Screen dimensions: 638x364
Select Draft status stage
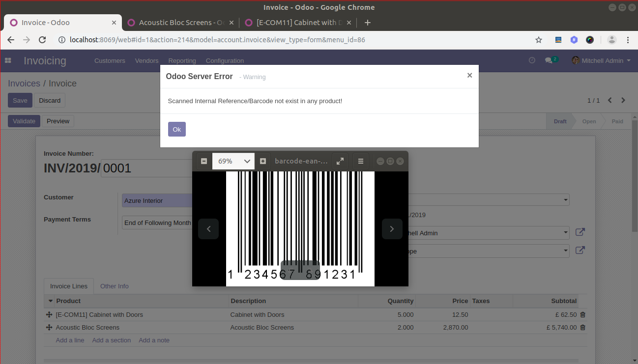coord(560,121)
